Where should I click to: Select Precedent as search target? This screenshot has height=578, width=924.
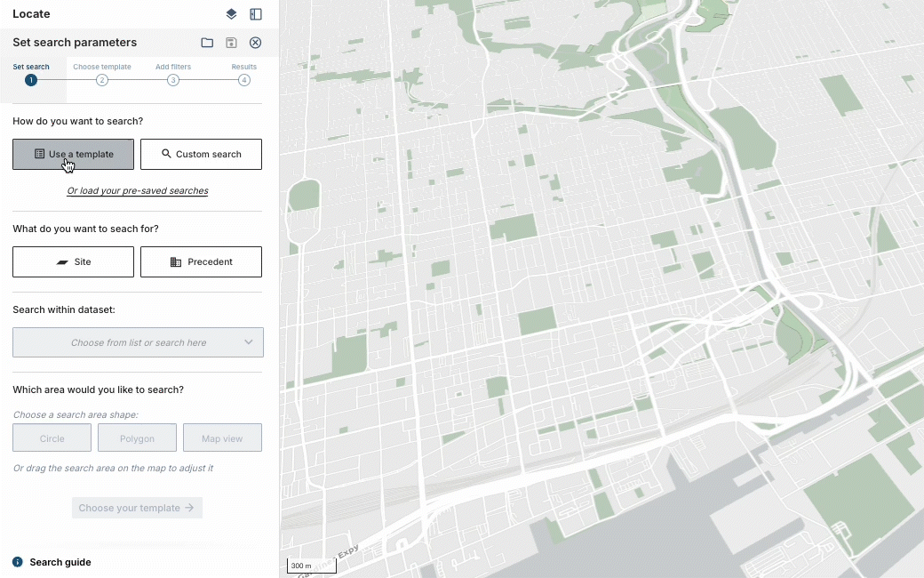[x=201, y=262]
